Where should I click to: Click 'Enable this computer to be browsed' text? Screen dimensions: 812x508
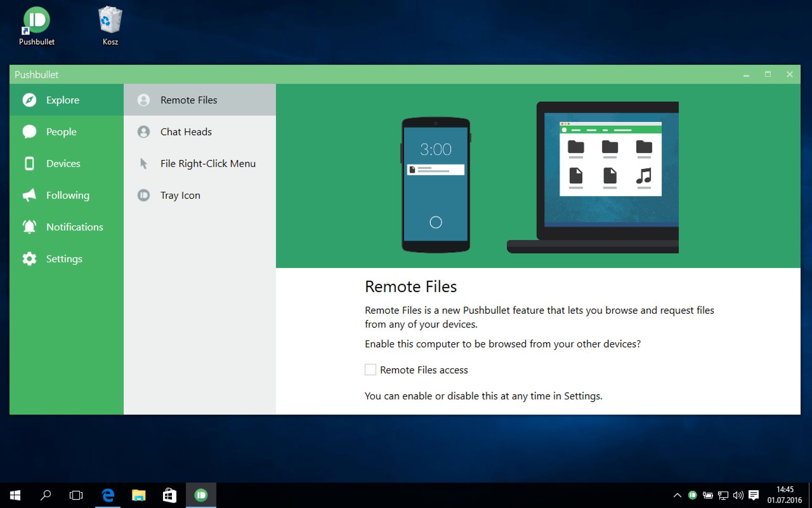pos(503,344)
